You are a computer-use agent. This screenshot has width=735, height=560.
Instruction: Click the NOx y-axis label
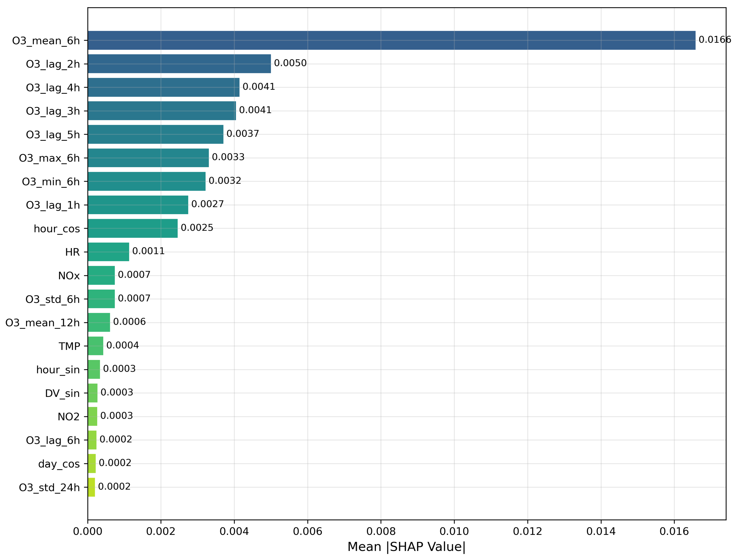pyautogui.click(x=69, y=276)
